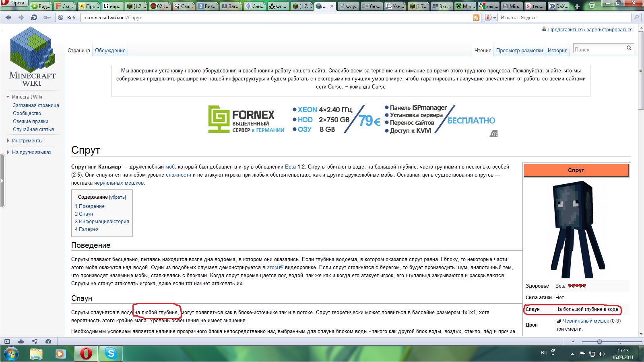Adjust the page zoom slider

click(599, 341)
